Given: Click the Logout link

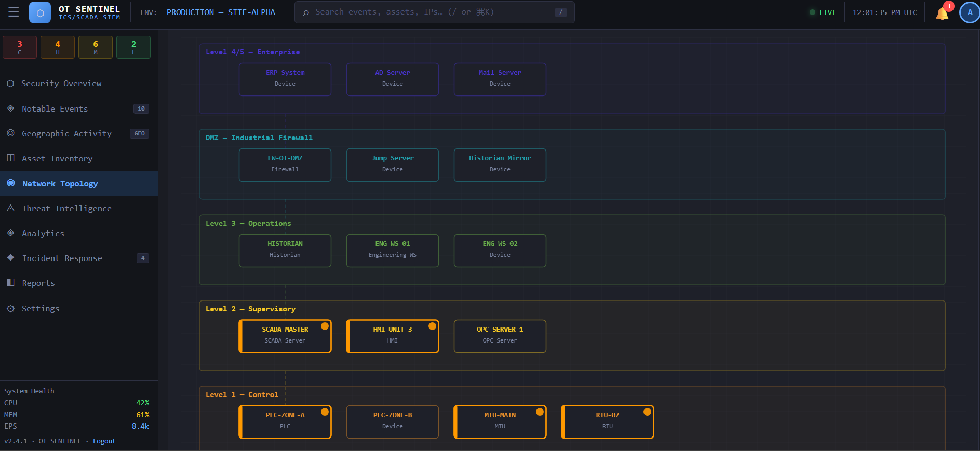Looking at the screenshot, I should click(x=104, y=441).
